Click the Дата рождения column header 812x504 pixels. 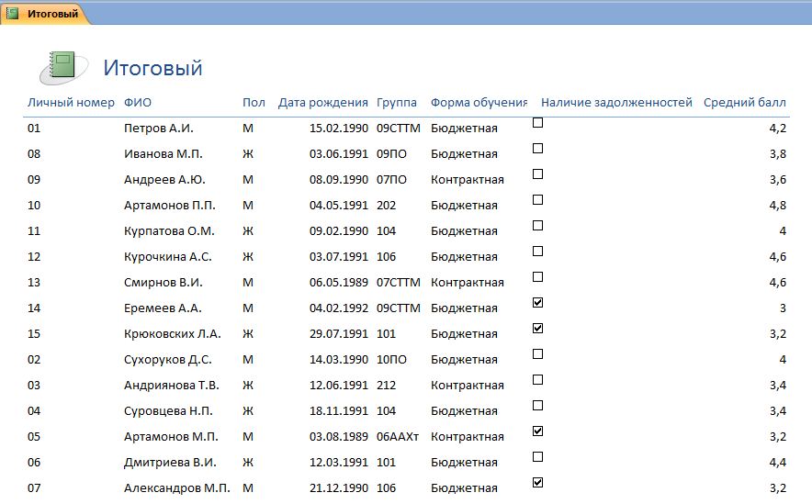323,103
